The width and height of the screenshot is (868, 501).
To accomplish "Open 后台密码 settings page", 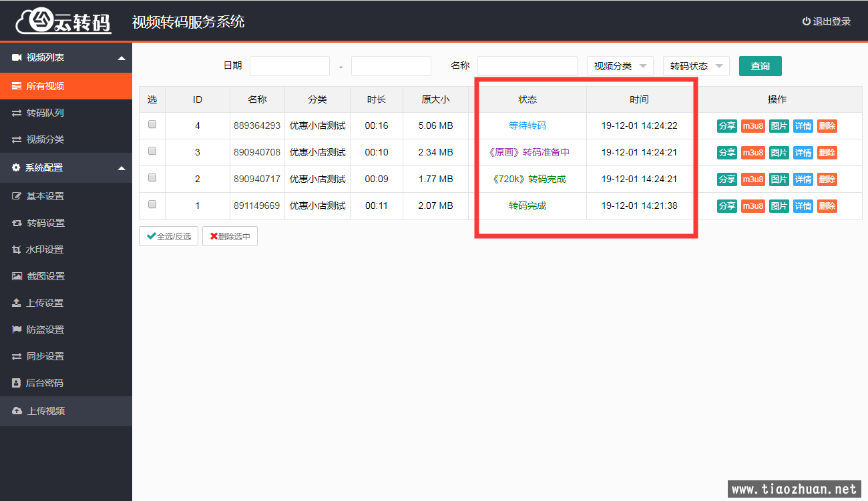I will tap(66, 383).
